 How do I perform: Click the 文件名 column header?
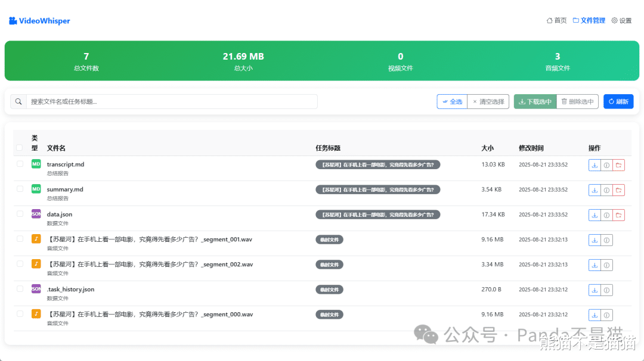(x=56, y=148)
